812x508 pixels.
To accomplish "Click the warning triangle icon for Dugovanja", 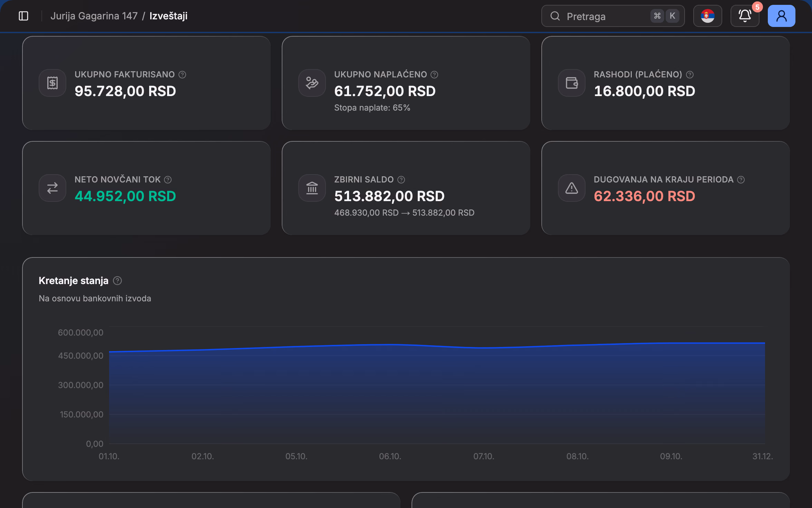I will [x=572, y=188].
